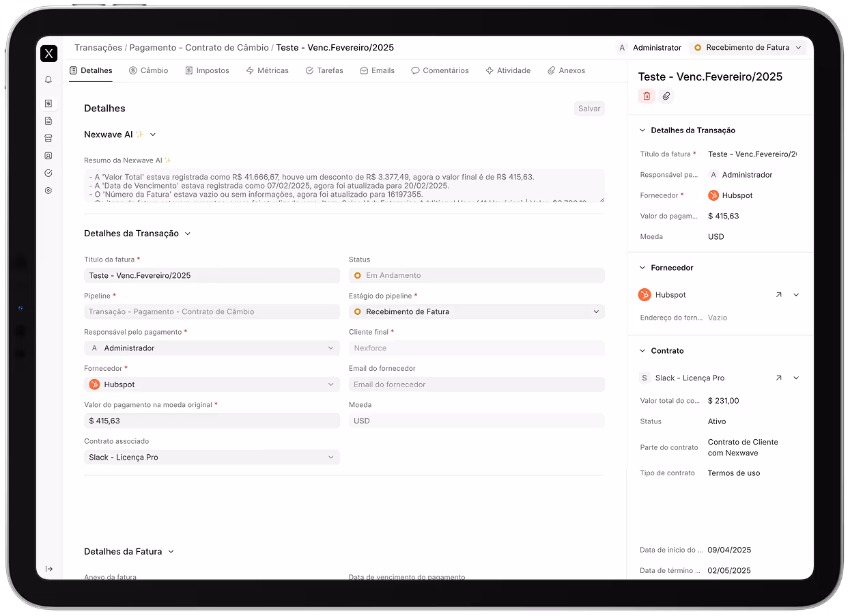Edit the Título da fatura field

[x=212, y=275]
